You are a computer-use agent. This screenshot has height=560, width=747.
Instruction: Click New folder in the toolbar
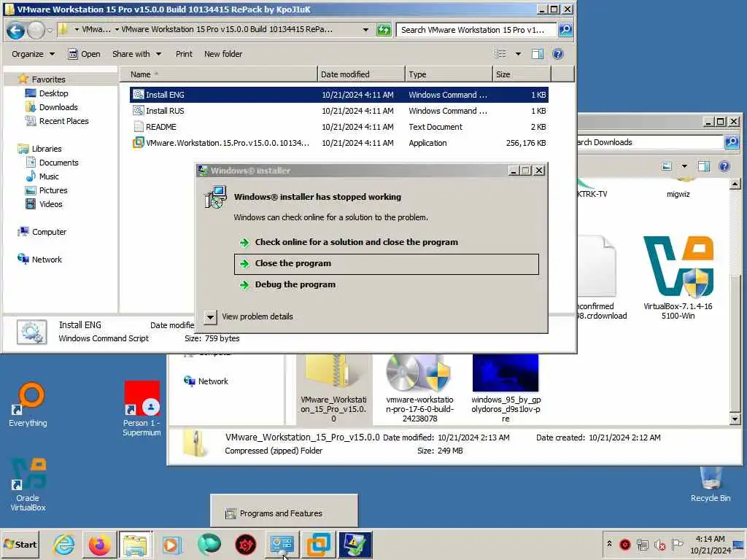pyautogui.click(x=223, y=54)
